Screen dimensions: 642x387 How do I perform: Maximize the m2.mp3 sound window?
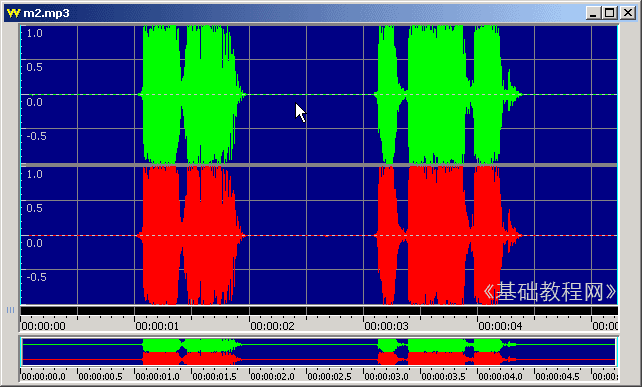(x=610, y=13)
